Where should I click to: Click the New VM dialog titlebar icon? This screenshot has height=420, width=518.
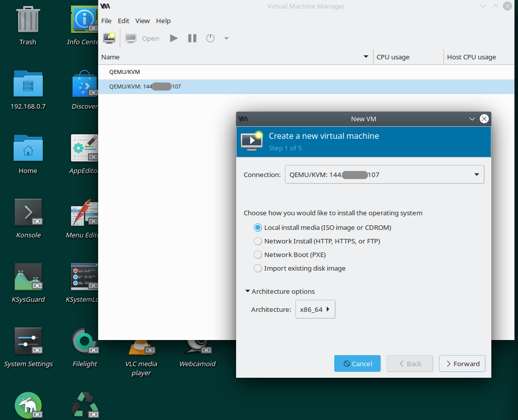point(244,119)
